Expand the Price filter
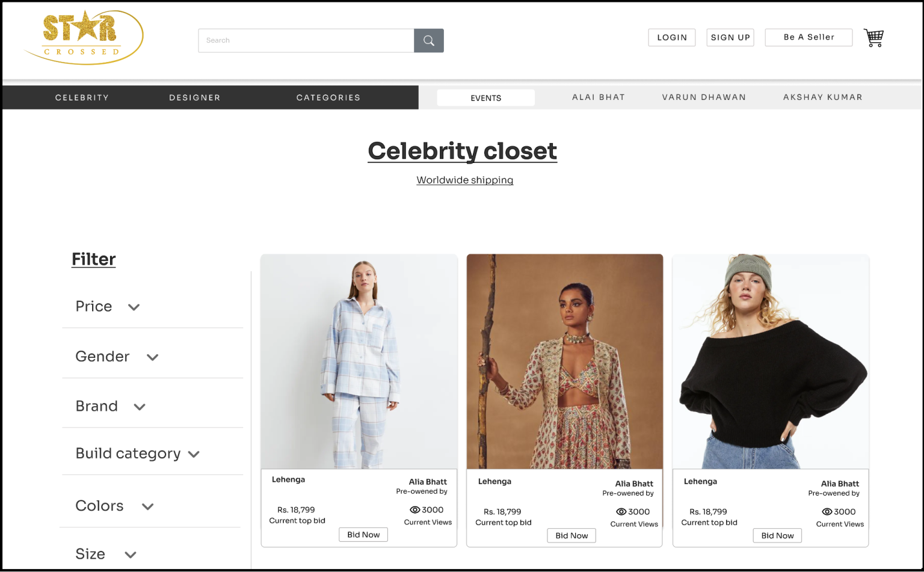The width and height of the screenshot is (924, 572). 134,307
